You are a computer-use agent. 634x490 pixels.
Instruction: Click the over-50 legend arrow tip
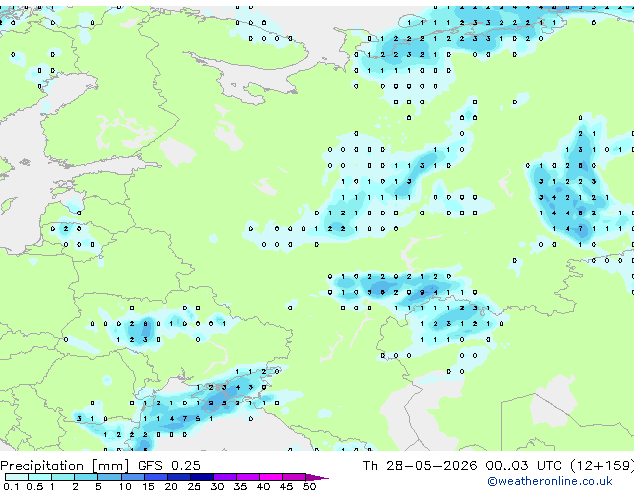coord(317,477)
